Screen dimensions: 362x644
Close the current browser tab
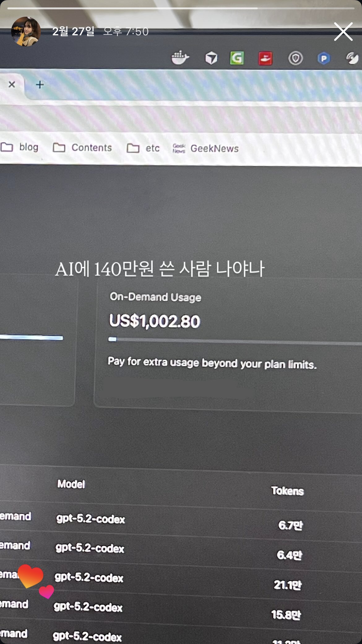pyautogui.click(x=12, y=84)
